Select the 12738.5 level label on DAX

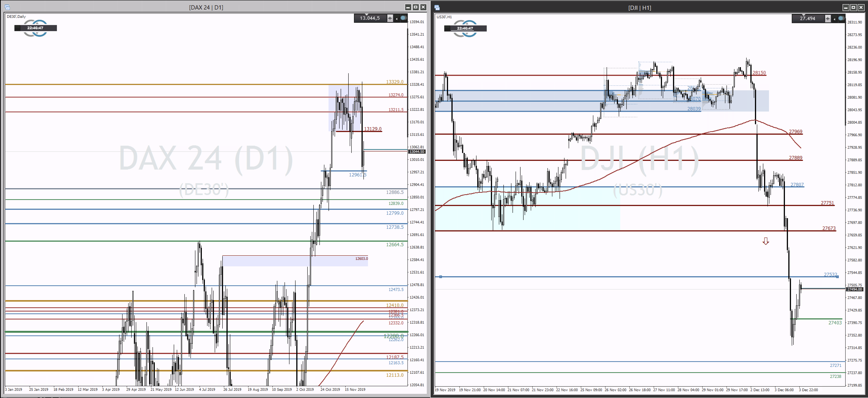(x=395, y=227)
